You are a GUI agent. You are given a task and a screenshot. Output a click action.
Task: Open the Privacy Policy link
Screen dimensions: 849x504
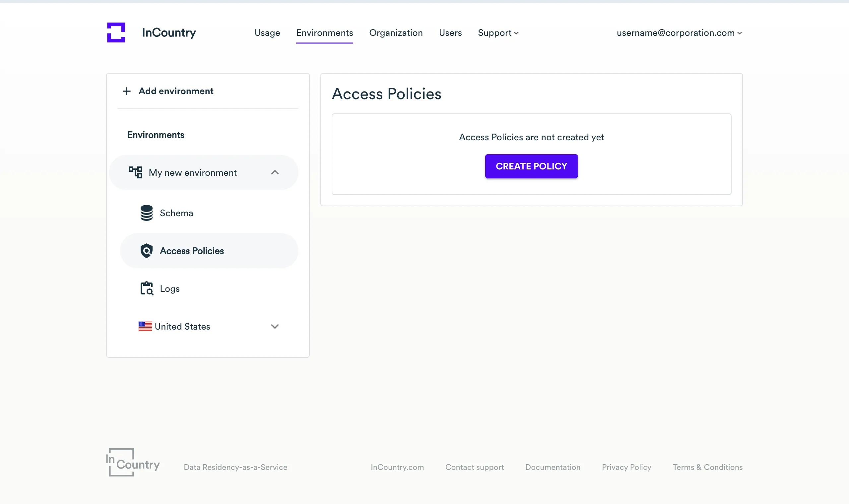(626, 467)
